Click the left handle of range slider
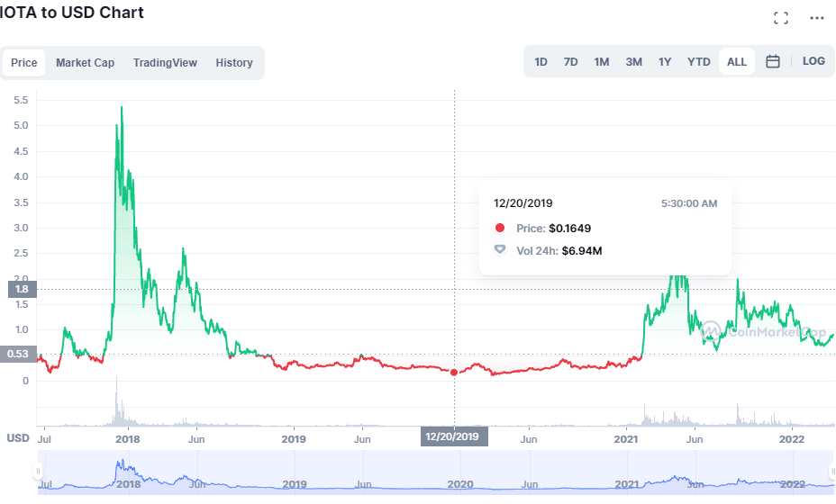836x504 pixels. coord(38,472)
